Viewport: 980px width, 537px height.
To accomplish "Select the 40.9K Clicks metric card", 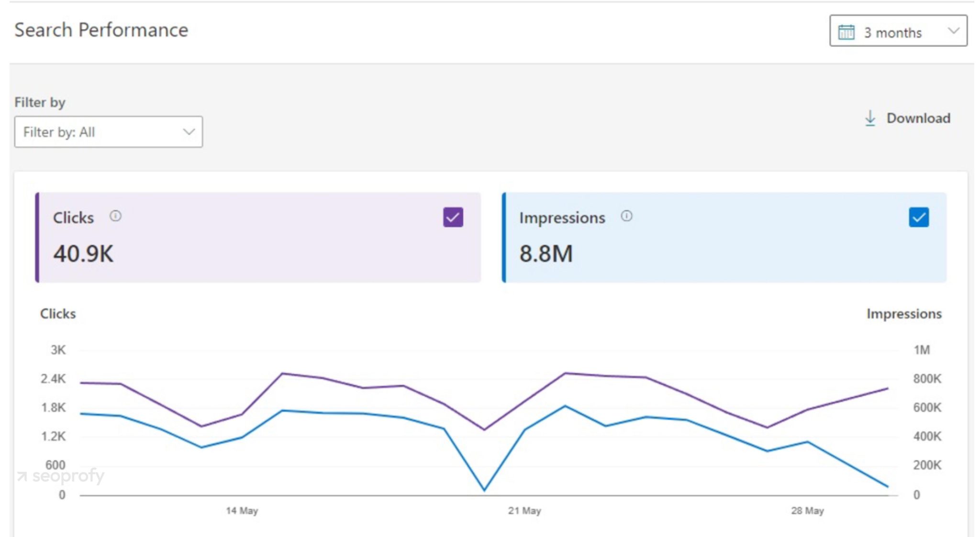I will (258, 237).
